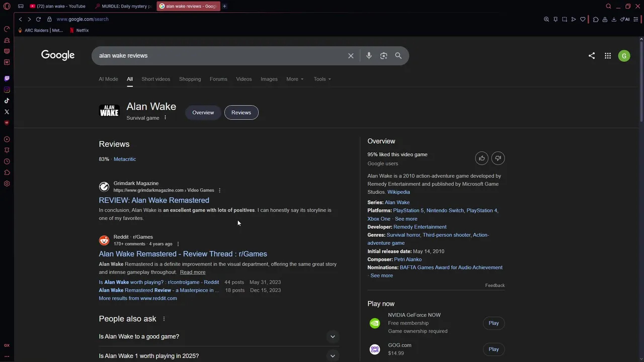Click the sidebar three-dots setup button
The width and height of the screenshot is (644, 362).
point(7,356)
